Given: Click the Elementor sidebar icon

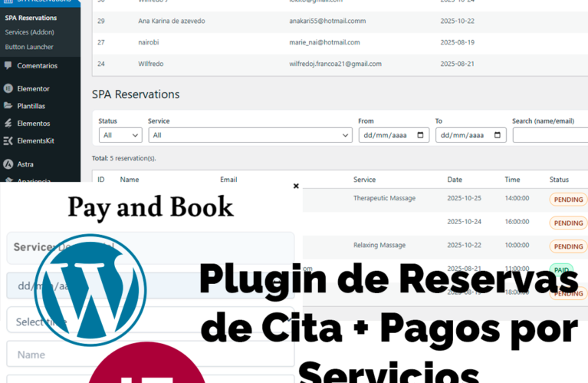Looking at the screenshot, I should point(8,88).
